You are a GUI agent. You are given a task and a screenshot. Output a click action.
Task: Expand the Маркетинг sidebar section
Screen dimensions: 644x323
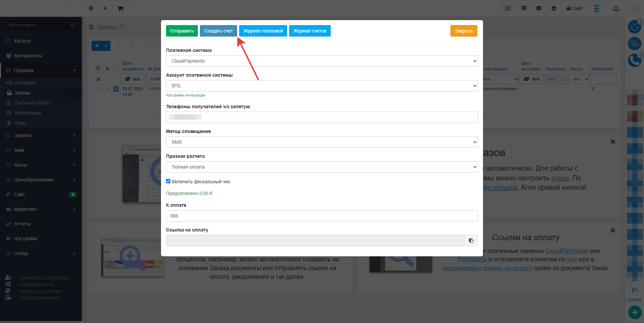41,209
